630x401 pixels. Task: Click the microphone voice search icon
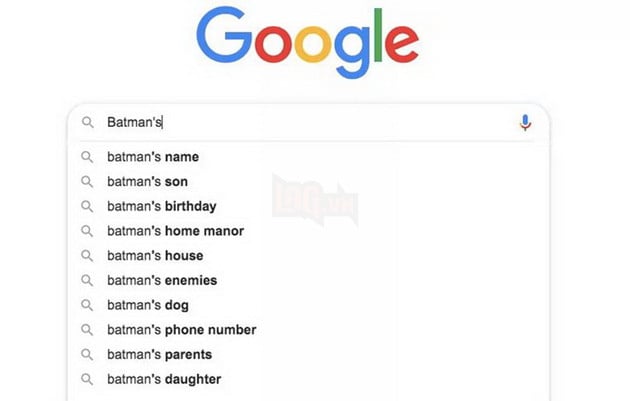click(525, 122)
